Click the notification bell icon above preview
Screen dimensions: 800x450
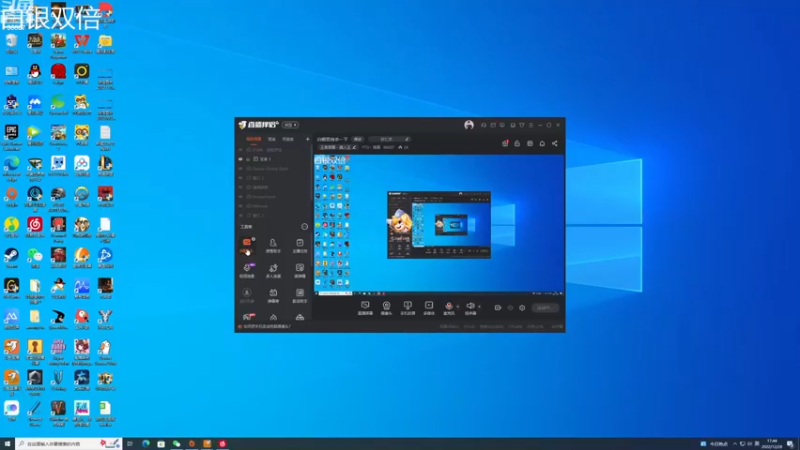(x=542, y=143)
